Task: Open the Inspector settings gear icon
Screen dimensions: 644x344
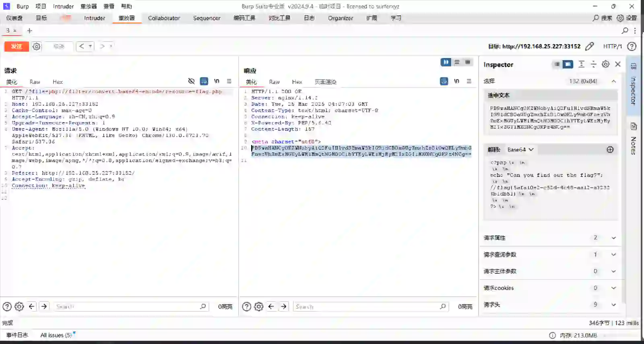Action: pyautogui.click(x=605, y=64)
